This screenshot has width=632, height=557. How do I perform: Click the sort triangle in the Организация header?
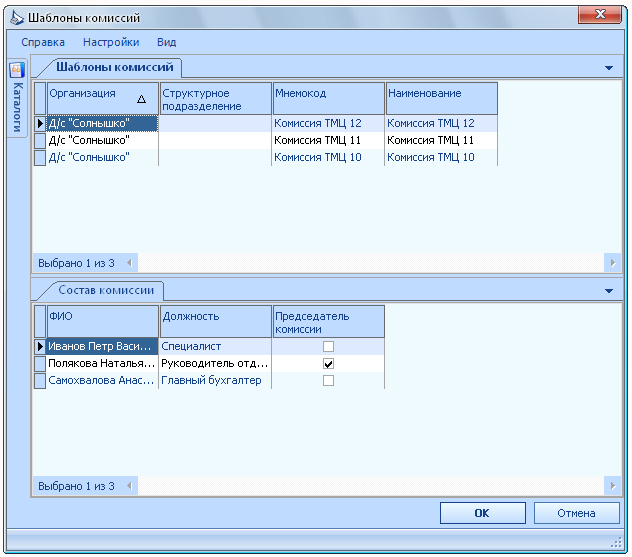141,99
